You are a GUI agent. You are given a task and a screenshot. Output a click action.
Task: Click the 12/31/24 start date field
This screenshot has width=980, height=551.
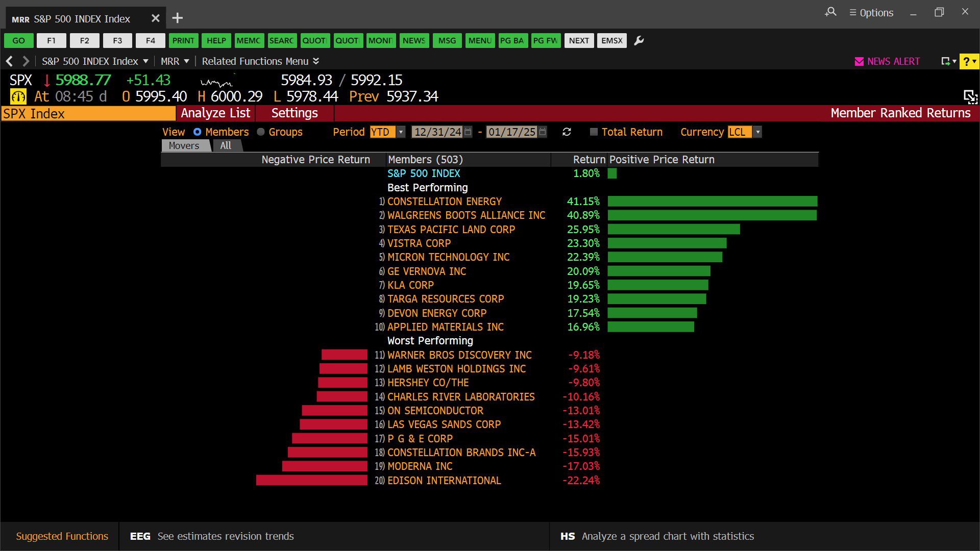[437, 132]
